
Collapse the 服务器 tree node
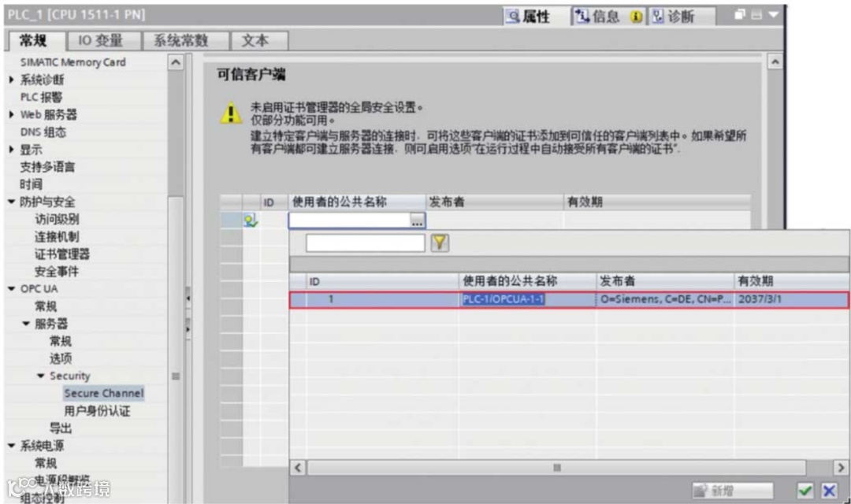coord(26,324)
